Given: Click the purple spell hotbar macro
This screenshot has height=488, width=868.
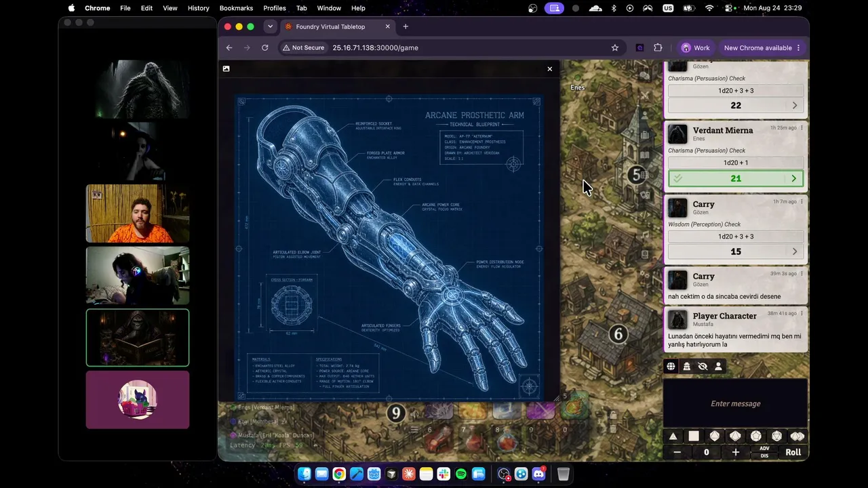Looking at the screenshot, I should coord(540,411).
